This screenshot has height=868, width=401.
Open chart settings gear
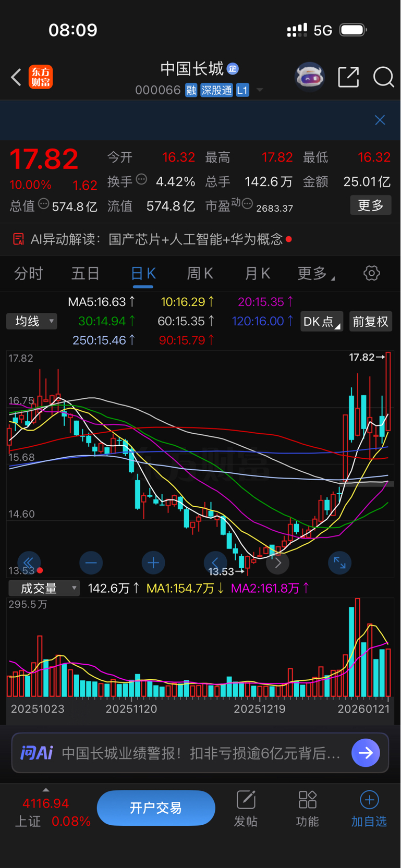[371, 273]
